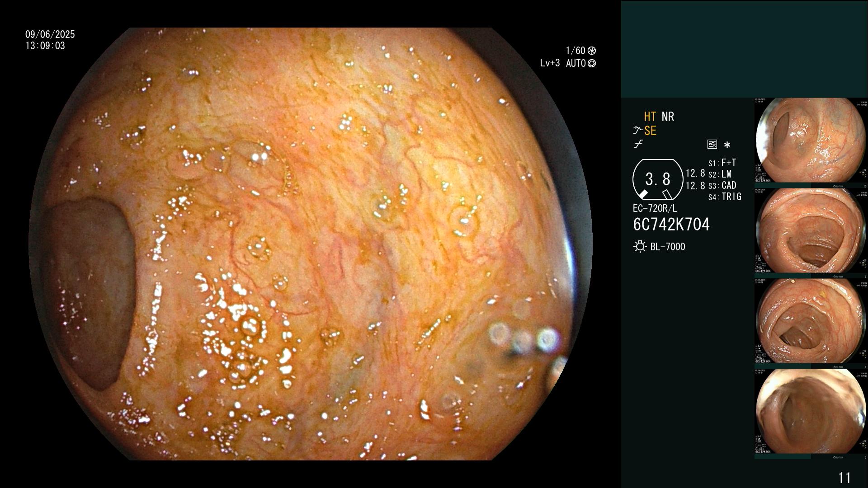The width and height of the screenshot is (868, 488).
Task: Click the date 09/06/2025
Action: coord(50,34)
